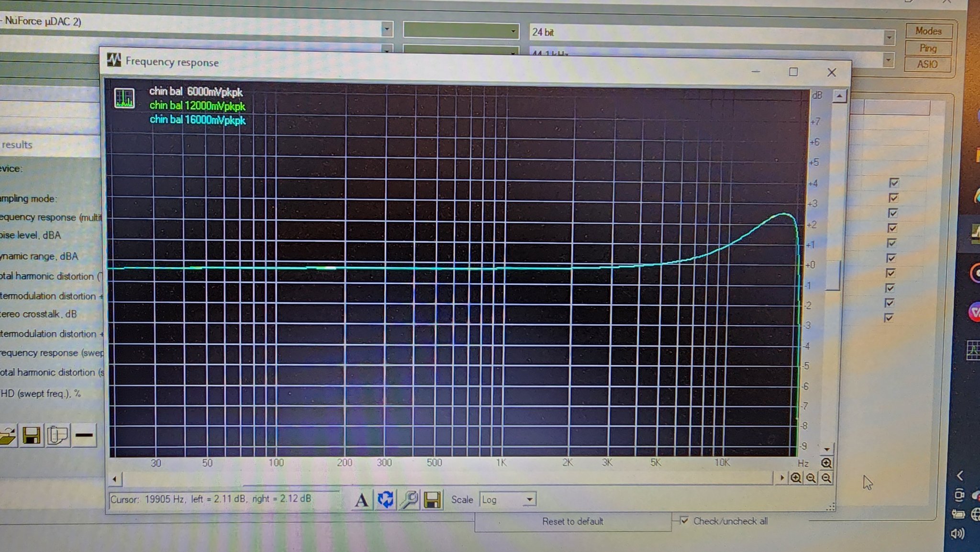Save results using the left-panel floppy disk icon

32,436
